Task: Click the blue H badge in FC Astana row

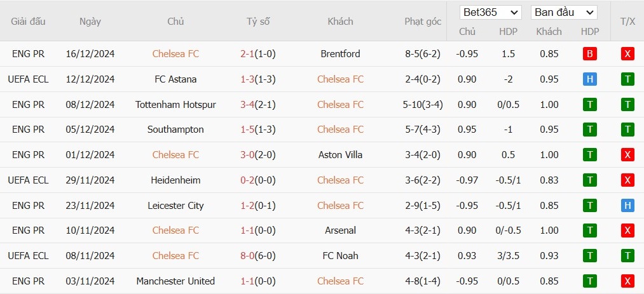Action: pyautogui.click(x=590, y=79)
